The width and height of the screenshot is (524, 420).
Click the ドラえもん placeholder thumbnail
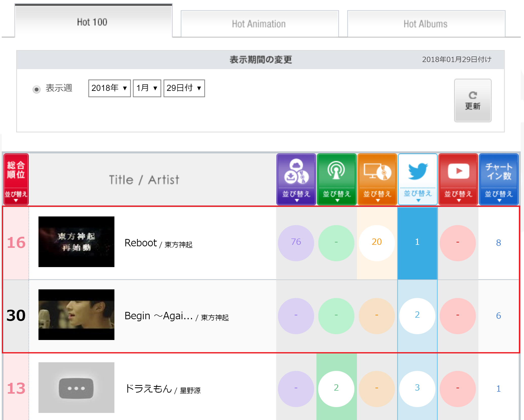76,388
